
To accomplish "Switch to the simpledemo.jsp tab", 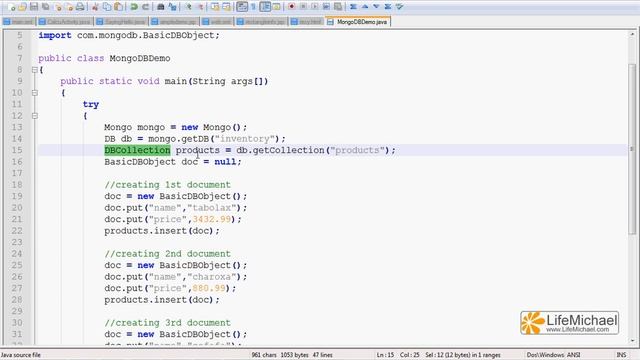I will pos(174,22).
